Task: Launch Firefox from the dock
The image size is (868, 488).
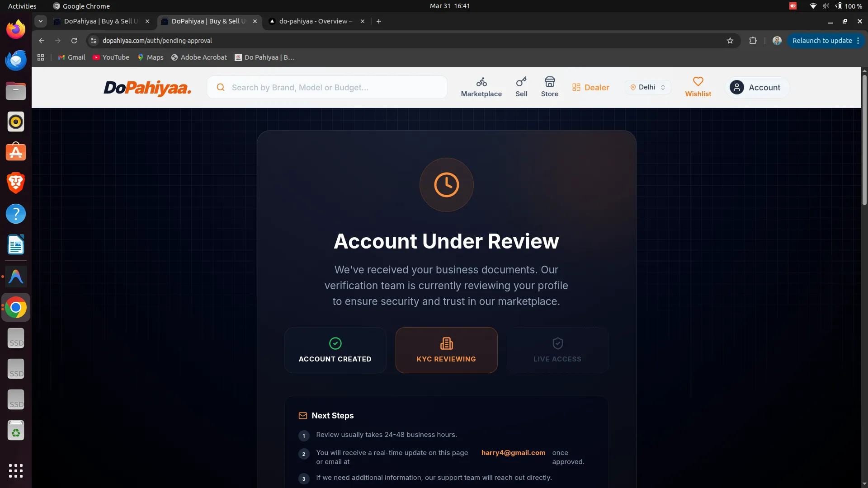Action: click(16, 30)
